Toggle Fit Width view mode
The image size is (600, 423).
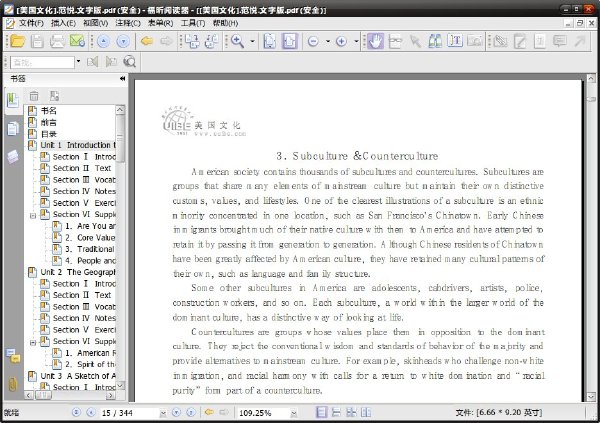(x=290, y=41)
